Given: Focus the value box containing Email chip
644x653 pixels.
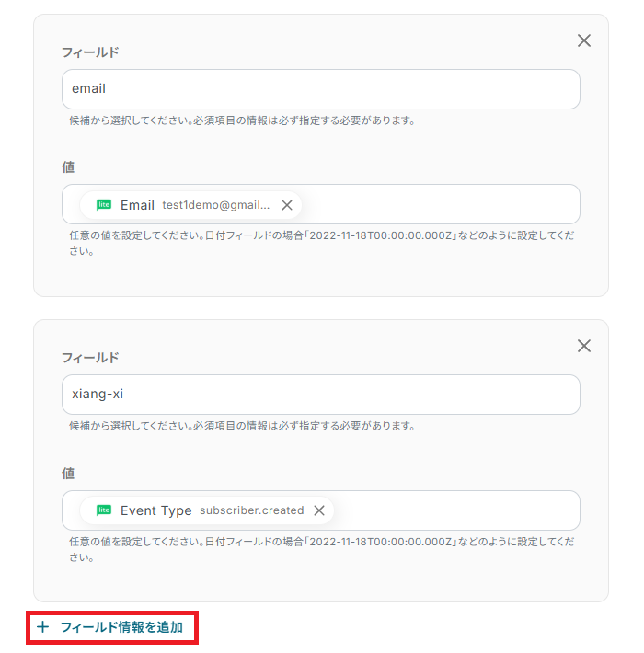Looking at the screenshot, I should pyautogui.click(x=321, y=204).
